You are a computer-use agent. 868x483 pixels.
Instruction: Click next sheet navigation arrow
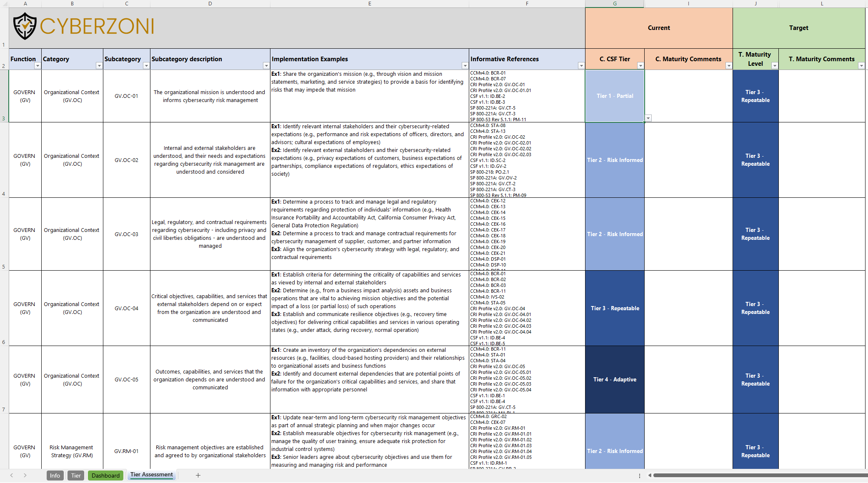click(x=25, y=475)
